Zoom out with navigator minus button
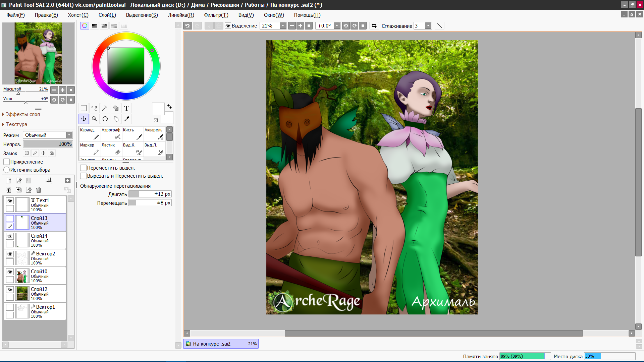The image size is (644, 362). (x=54, y=90)
